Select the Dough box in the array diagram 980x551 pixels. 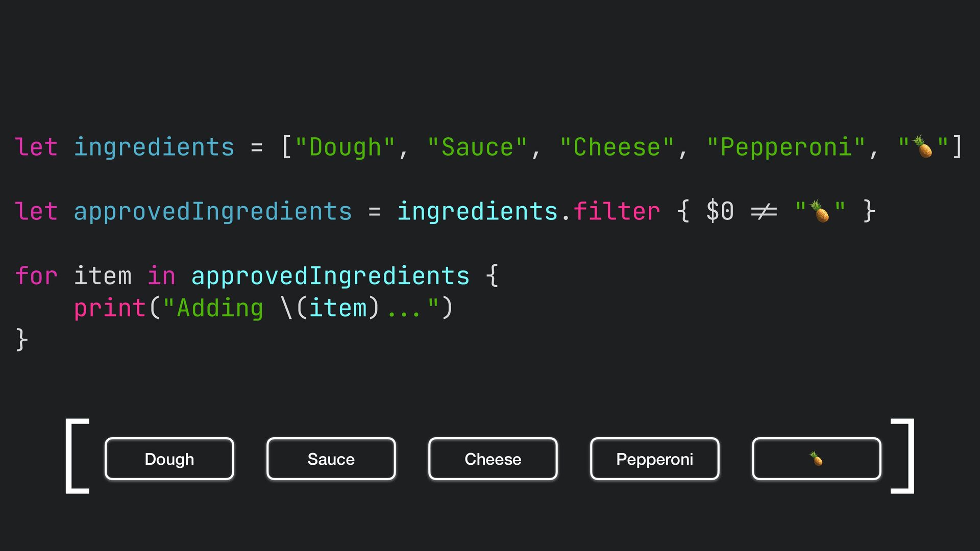(169, 459)
